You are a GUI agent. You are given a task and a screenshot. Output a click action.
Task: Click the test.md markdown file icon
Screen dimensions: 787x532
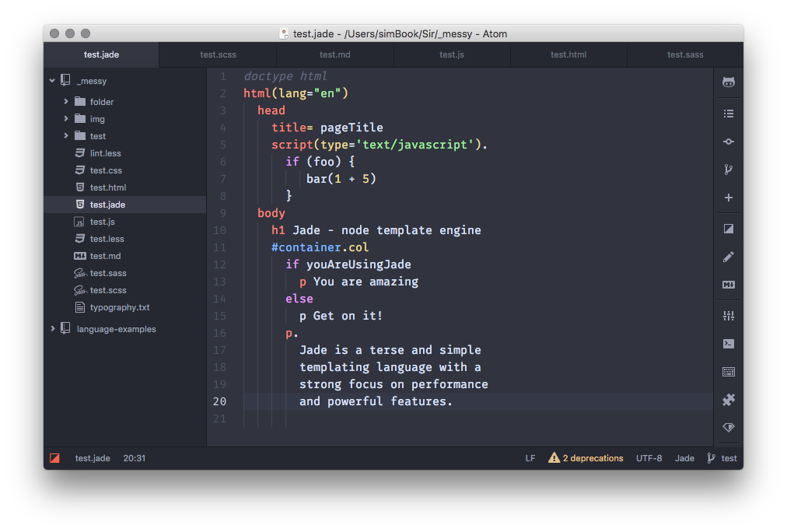(80, 256)
